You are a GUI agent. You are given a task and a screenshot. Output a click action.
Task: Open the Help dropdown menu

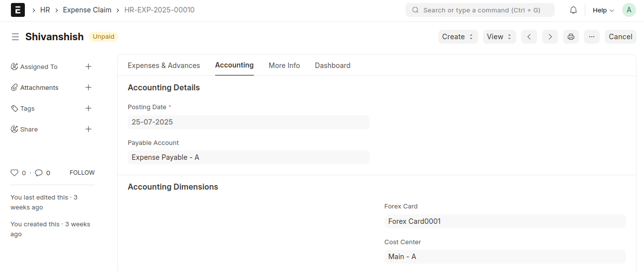coord(603,10)
